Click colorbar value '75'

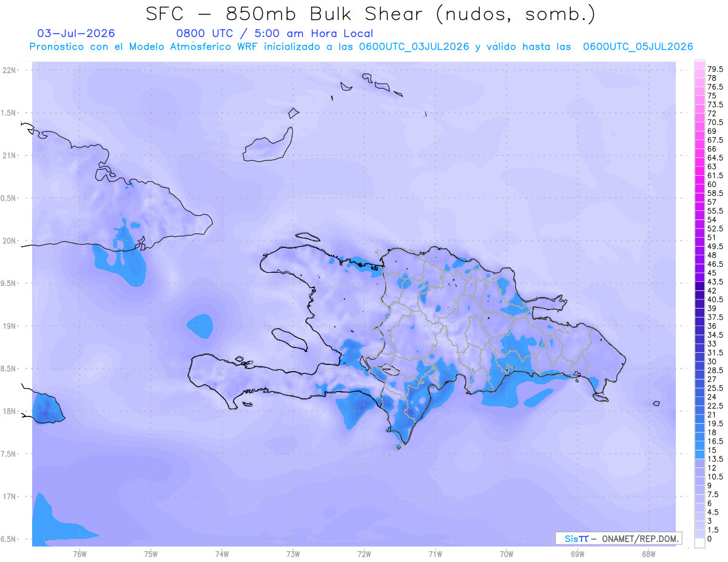[712, 96]
